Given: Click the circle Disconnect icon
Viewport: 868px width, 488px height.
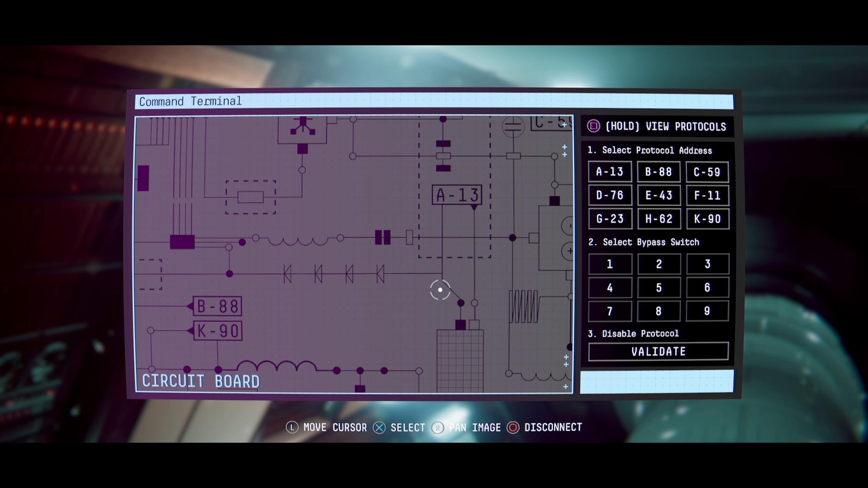Looking at the screenshot, I should pos(513,427).
